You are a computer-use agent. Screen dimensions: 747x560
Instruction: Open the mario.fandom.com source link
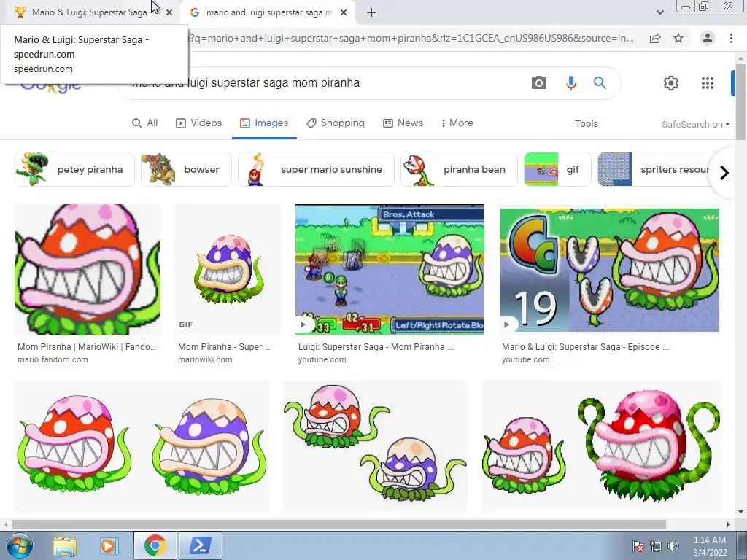tap(53, 359)
